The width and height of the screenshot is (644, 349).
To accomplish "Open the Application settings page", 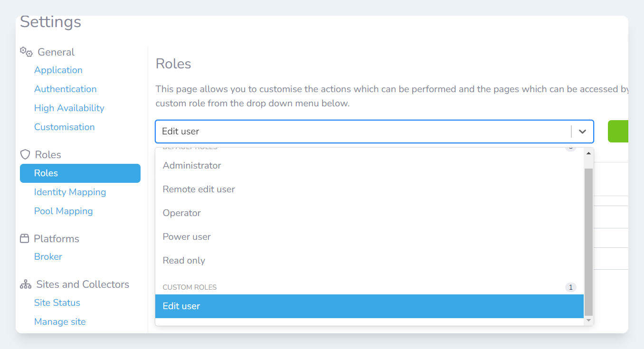I will [58, 70].
